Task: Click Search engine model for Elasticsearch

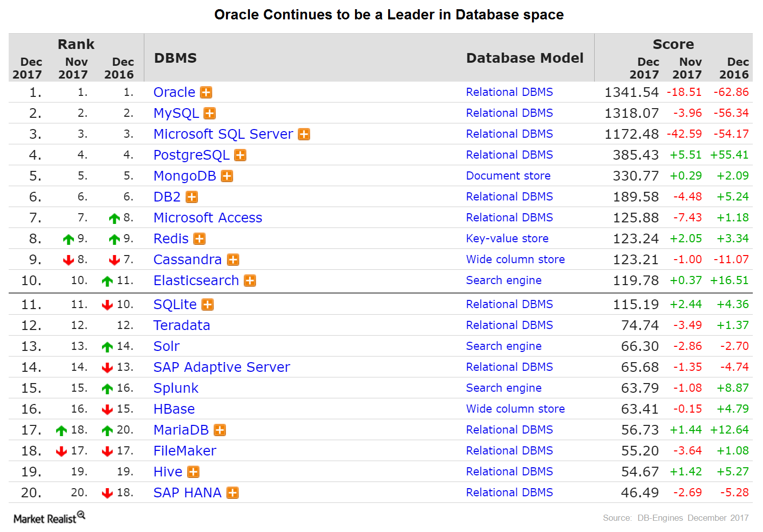Action: coord(504,281)
